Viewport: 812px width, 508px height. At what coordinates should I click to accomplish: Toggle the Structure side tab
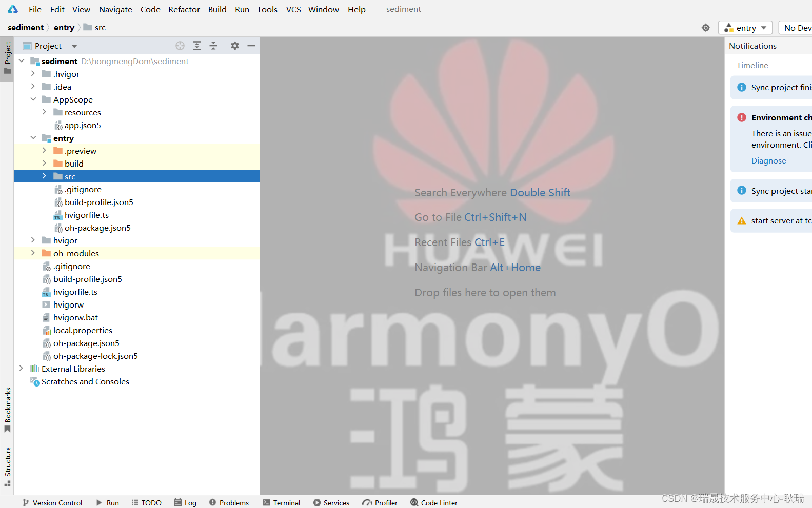click(x=7, y=466)
